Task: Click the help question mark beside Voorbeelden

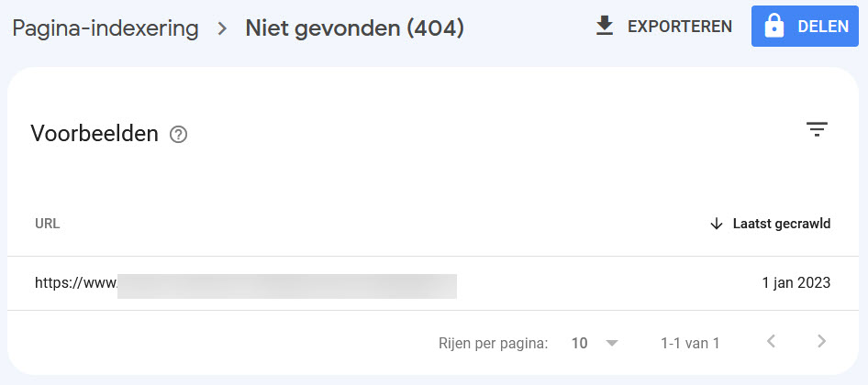Action: [x=178, y=135]
